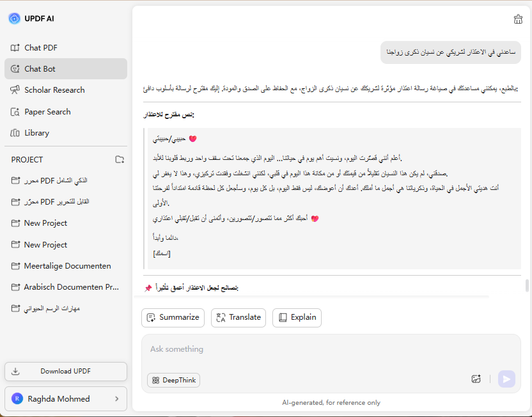The width and height of the screenshot is (532, 417).
Task: Open Scholar Research section
Action: coord(66,90)
